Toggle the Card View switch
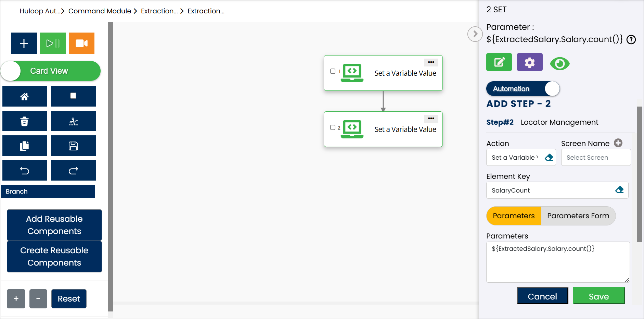This screenshot has height=319, width=644. click(x=51, y=71)
